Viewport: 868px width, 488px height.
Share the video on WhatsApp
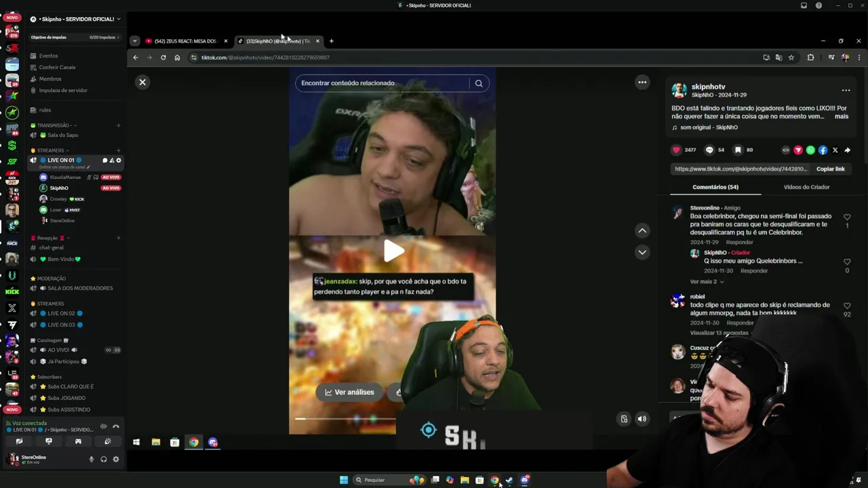click(x=810, y=150)
